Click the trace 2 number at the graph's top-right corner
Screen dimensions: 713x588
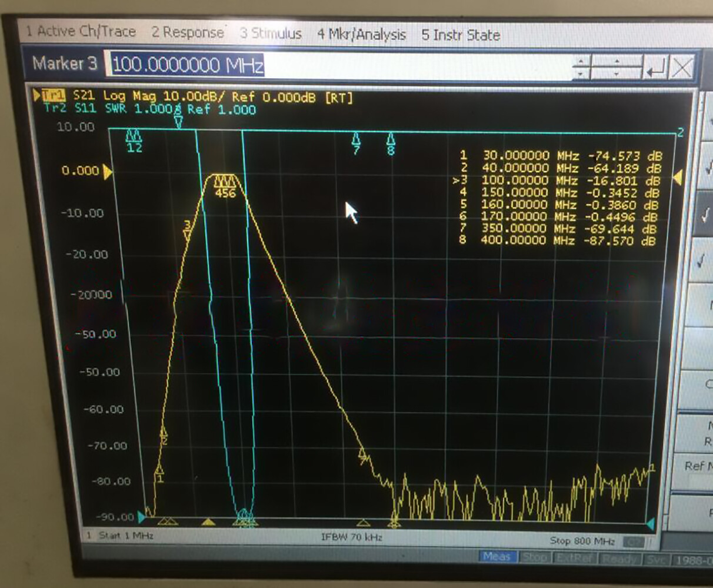click(680, 132)
